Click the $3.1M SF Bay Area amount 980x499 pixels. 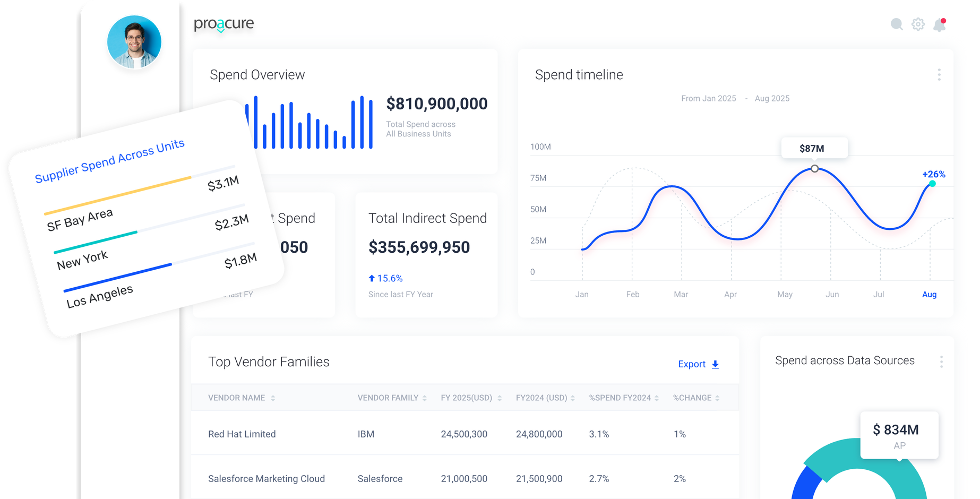coord(223,183)
